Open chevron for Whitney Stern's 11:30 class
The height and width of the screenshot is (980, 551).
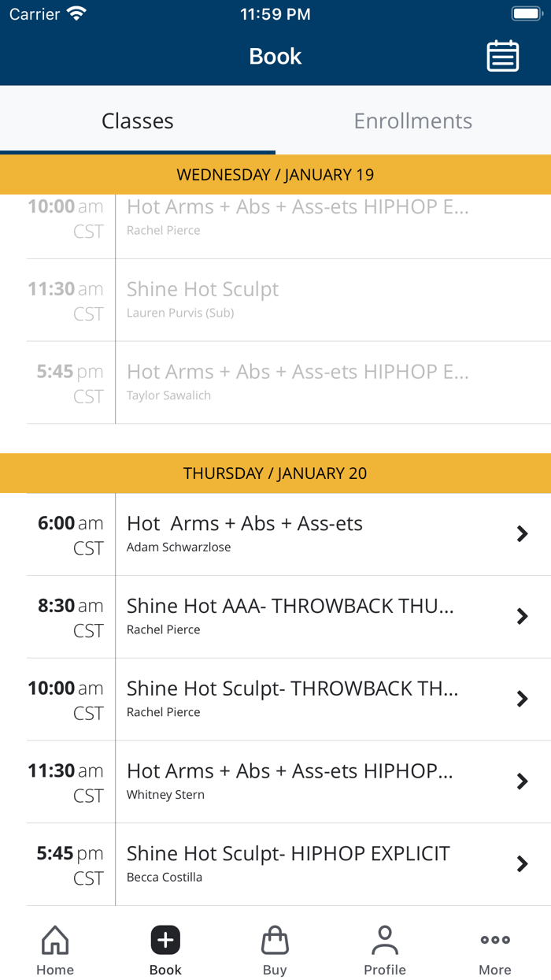coord(522,781)
